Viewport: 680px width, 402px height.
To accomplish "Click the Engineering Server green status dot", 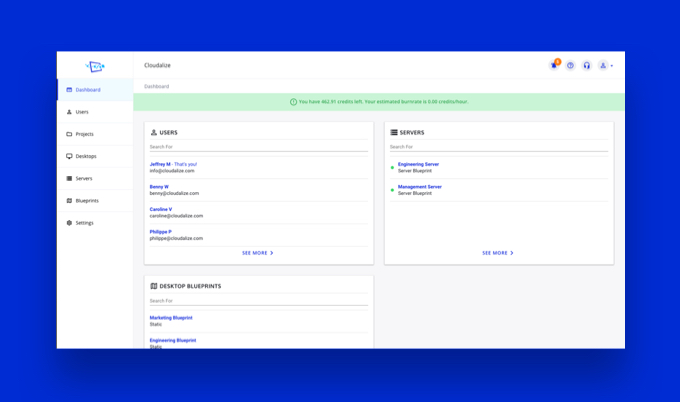I will [x=392, y=167].
